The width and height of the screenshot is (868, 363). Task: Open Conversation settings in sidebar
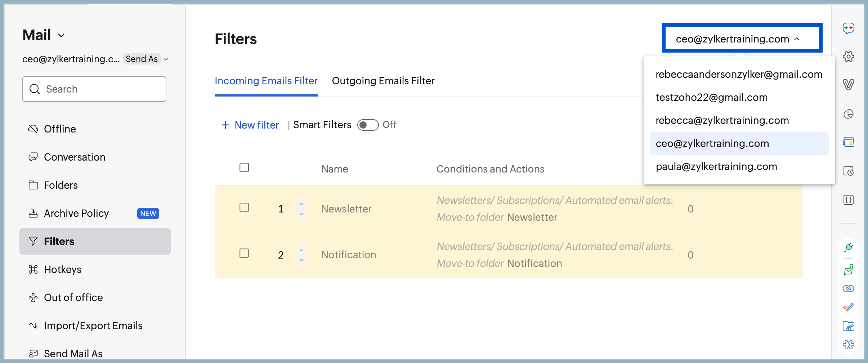click(x=95, y=157)
